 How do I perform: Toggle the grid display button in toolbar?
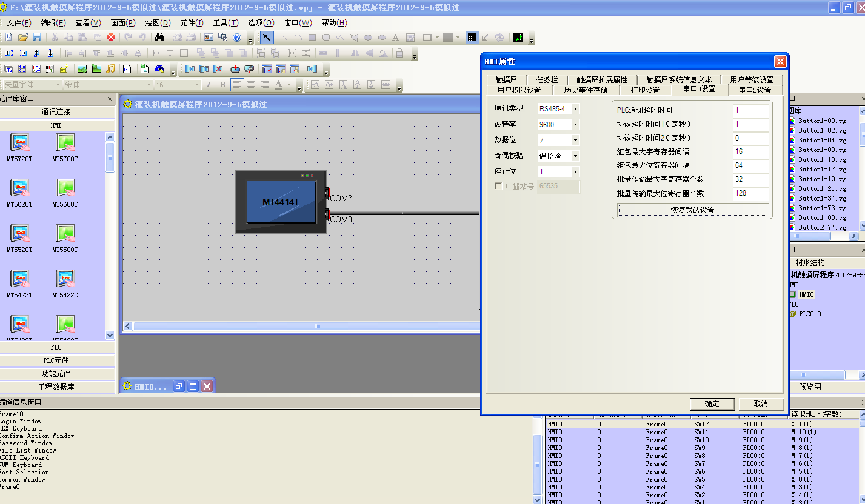472,38
